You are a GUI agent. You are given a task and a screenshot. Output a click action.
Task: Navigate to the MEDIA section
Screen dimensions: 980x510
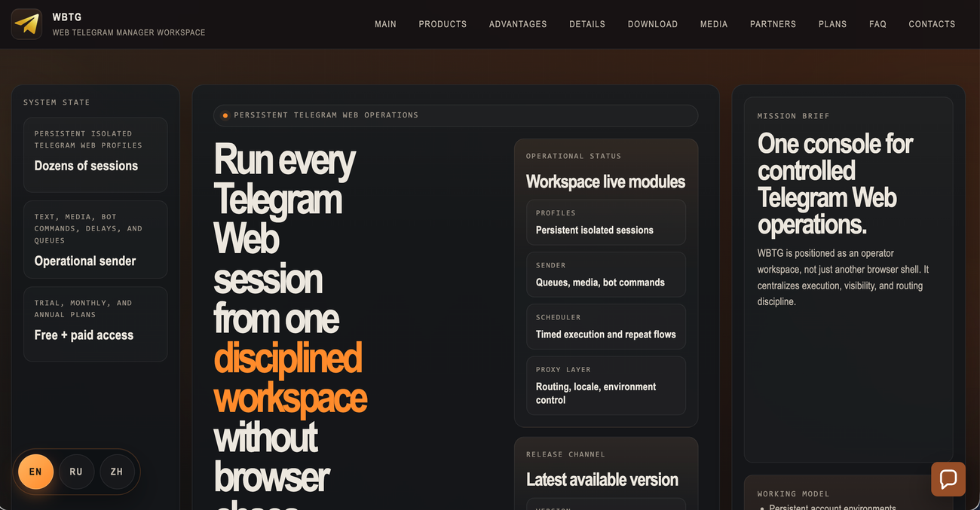click(x=714, y=24)
